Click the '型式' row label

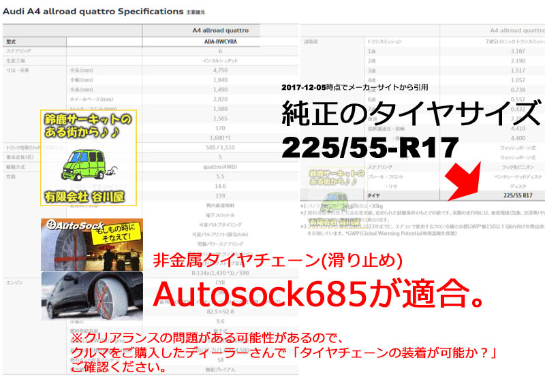[11, 42]
